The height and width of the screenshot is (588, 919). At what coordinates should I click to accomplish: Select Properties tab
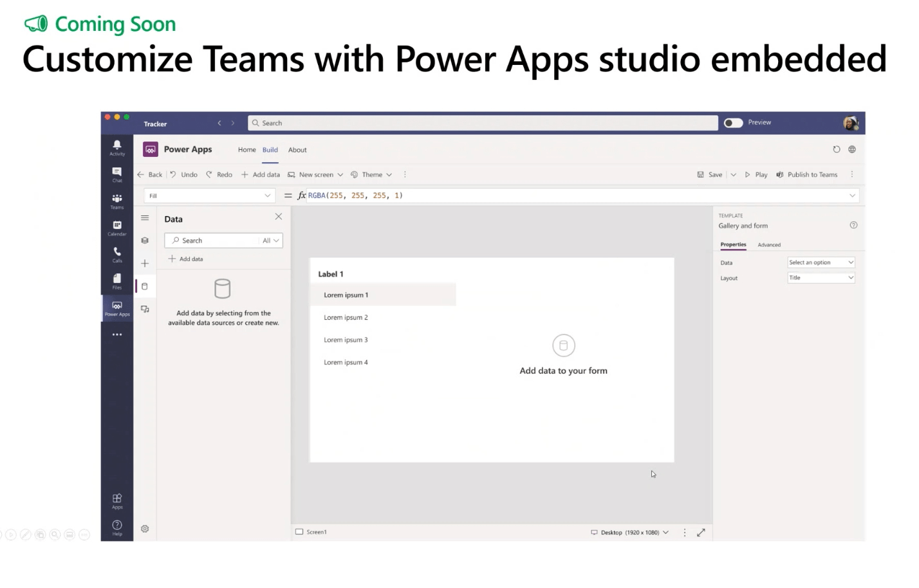point(733,244)
